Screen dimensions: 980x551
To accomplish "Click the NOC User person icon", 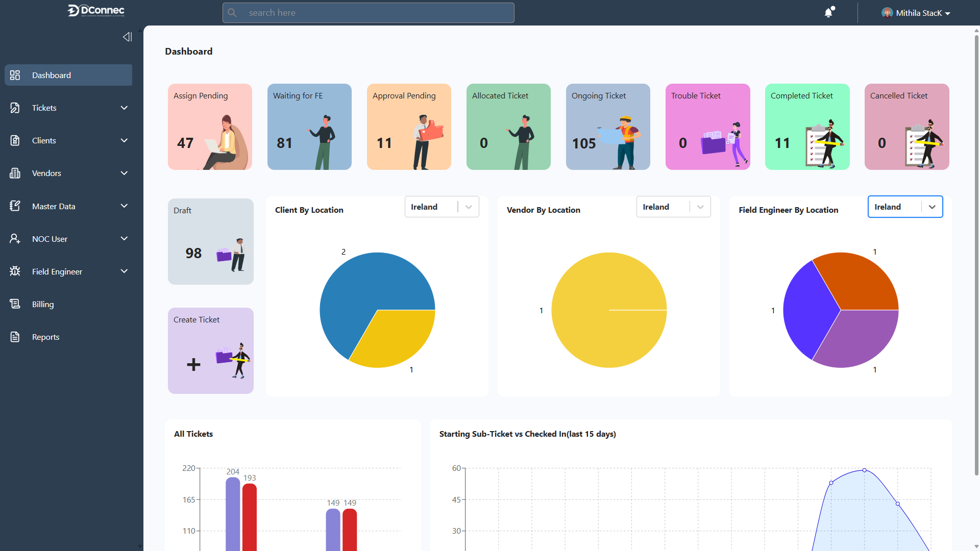I will coord(15,239).
